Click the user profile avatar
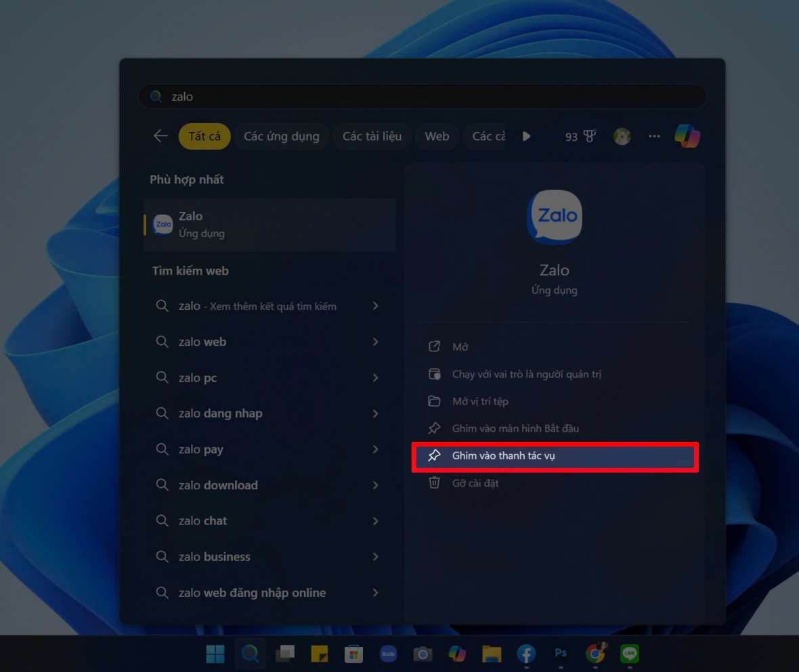This screenshot has height=672, width=799. pos(622,136)
